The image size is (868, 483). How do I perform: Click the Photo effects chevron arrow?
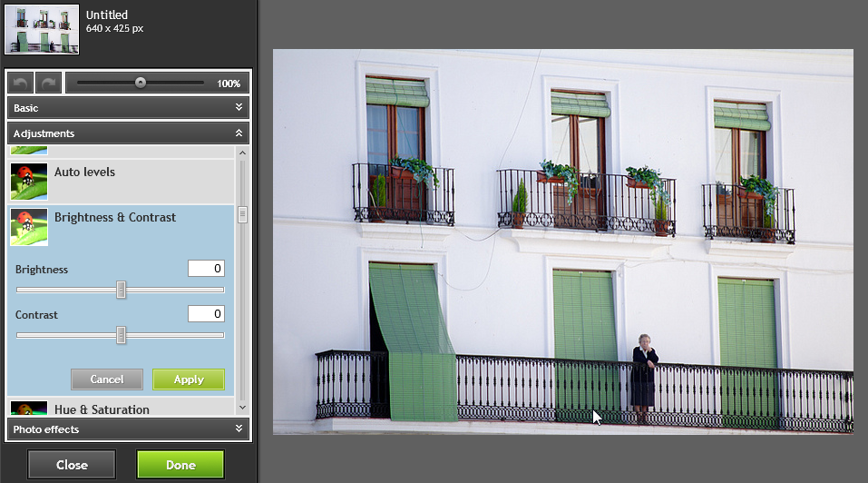tap(239, 429)
